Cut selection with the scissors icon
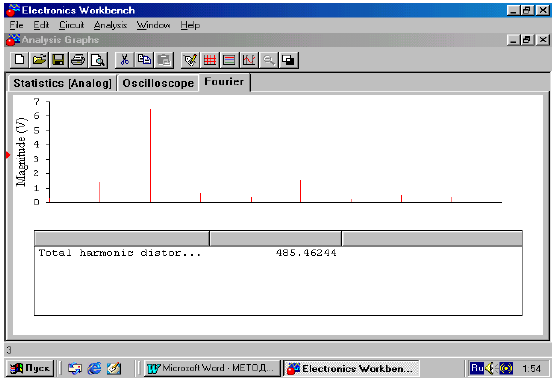This screenshot has height=388, width=557. coord(124,60)
